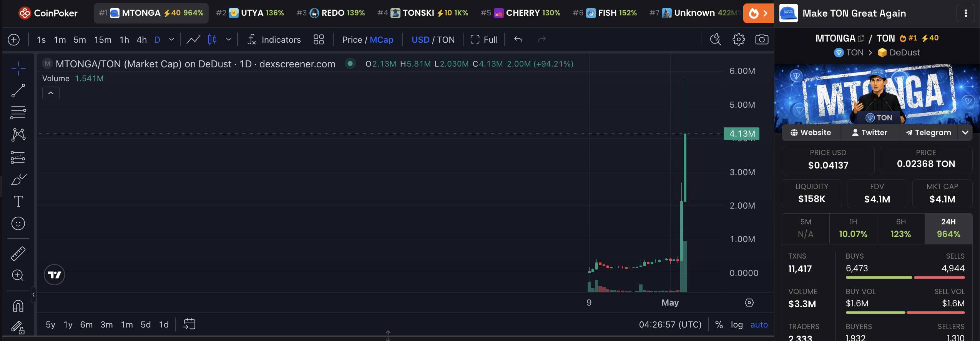
Task: Toggle magnet mode for drawings
Action: [x=18, y=306]
